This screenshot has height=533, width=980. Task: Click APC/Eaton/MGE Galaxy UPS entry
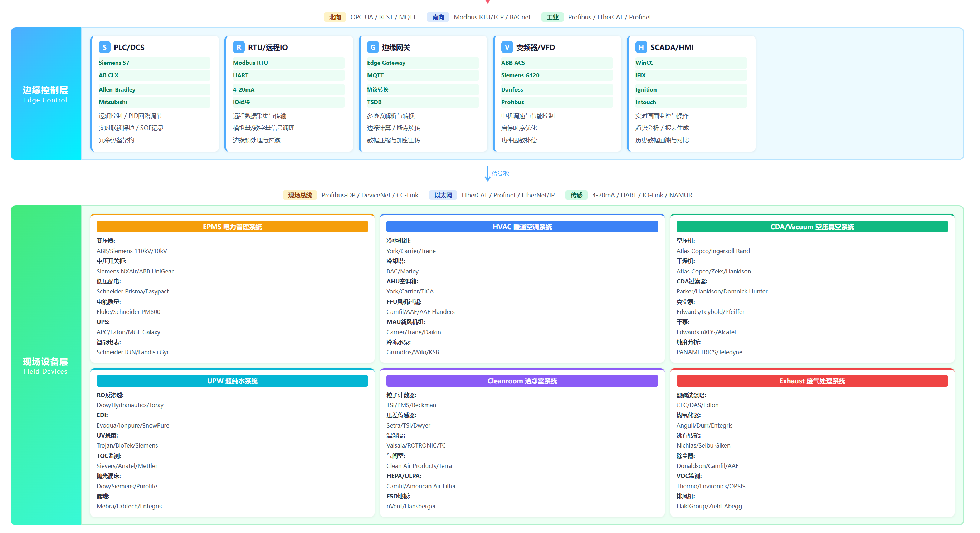128,332
